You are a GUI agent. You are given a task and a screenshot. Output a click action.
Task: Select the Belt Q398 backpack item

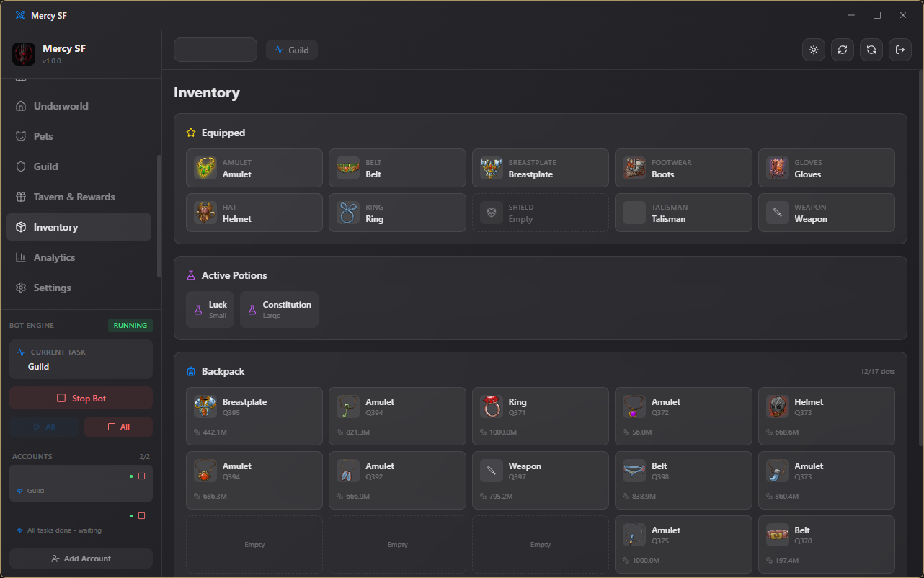(x=683, y=481)
